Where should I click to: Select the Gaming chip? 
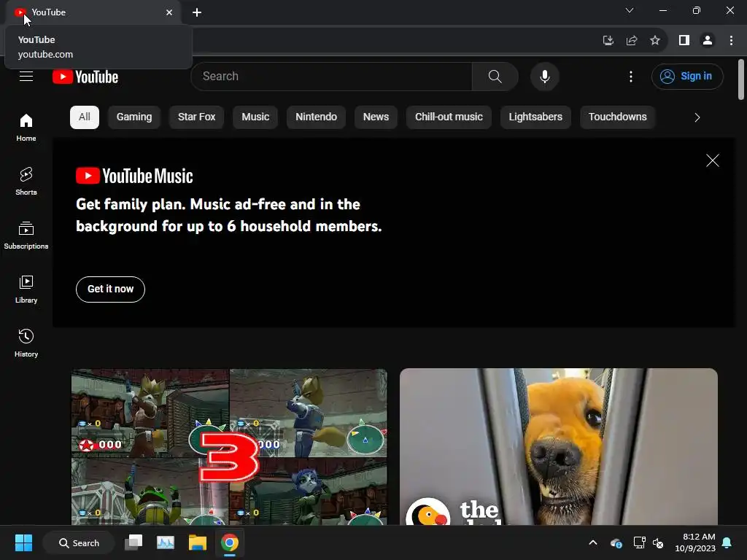click(134, 117)
